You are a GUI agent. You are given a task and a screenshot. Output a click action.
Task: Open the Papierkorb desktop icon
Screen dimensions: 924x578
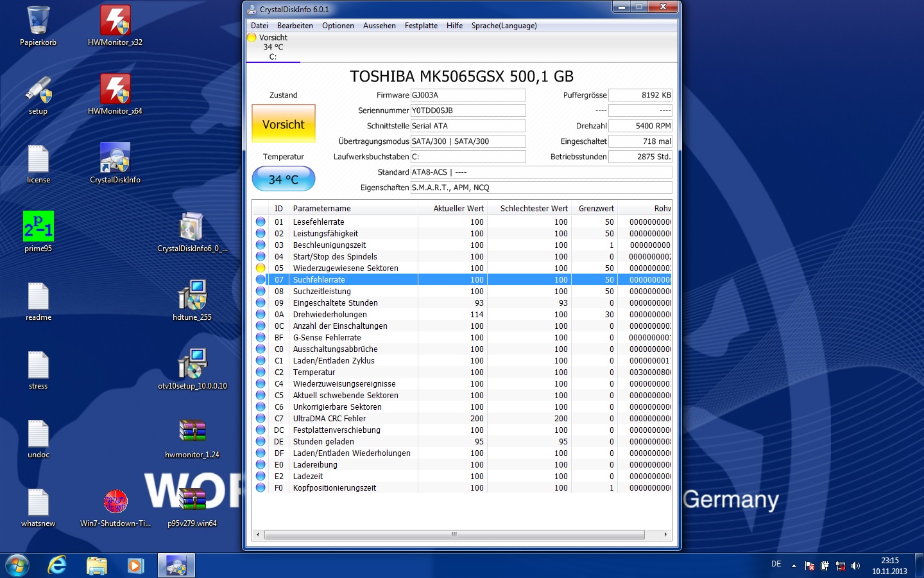(38, 26)
